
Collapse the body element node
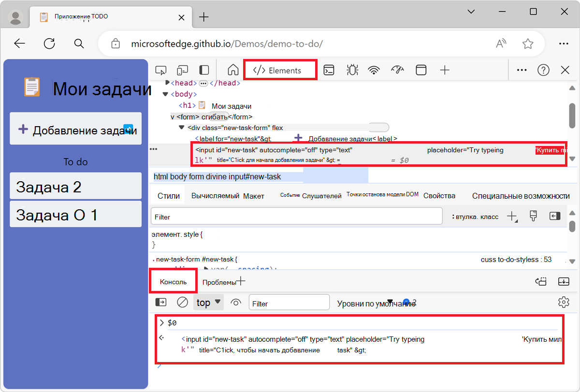pyautogui.click(x=166, y=94)
